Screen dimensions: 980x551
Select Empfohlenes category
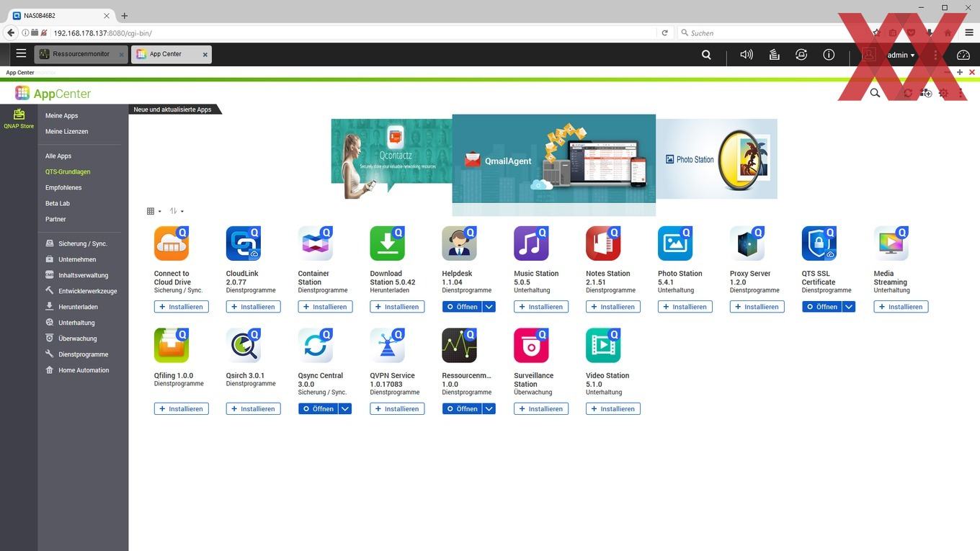tap(63, 187)
